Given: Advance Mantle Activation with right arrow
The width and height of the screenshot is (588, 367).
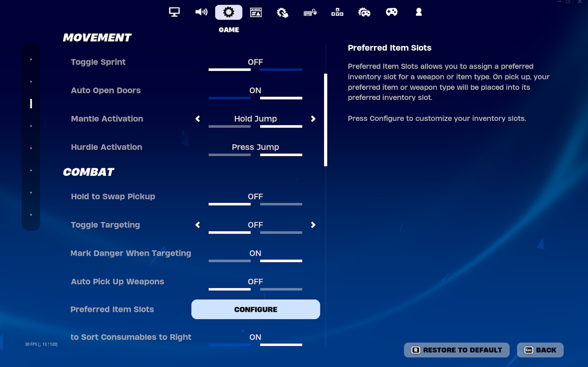Looking at the screenshot, I should pos(313,119).
